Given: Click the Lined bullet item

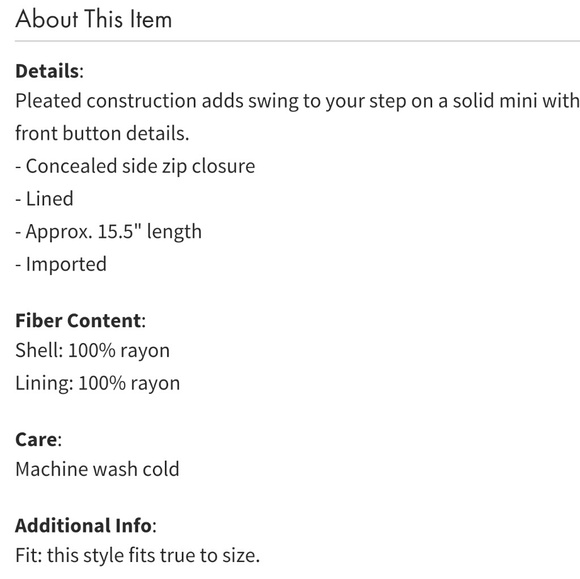Looking at the screenshot, I should 44,199.
